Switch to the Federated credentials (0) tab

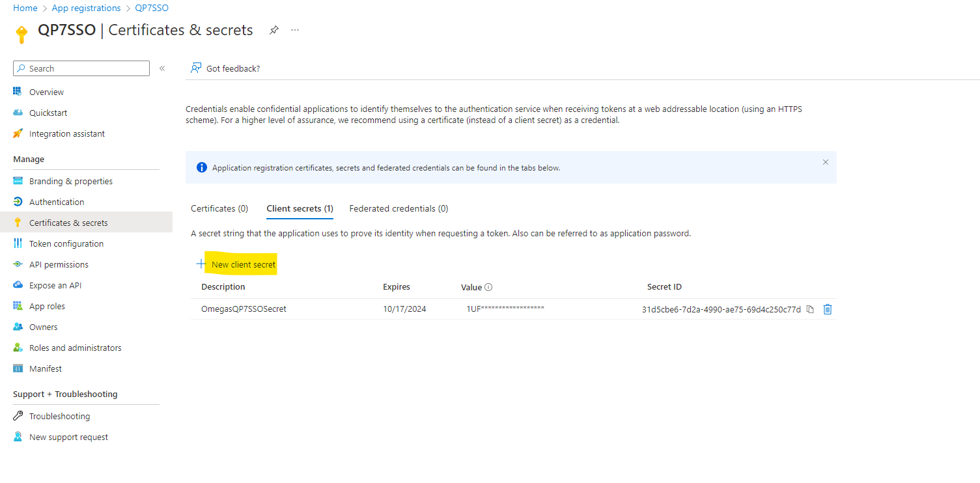[x=399, y=208]
